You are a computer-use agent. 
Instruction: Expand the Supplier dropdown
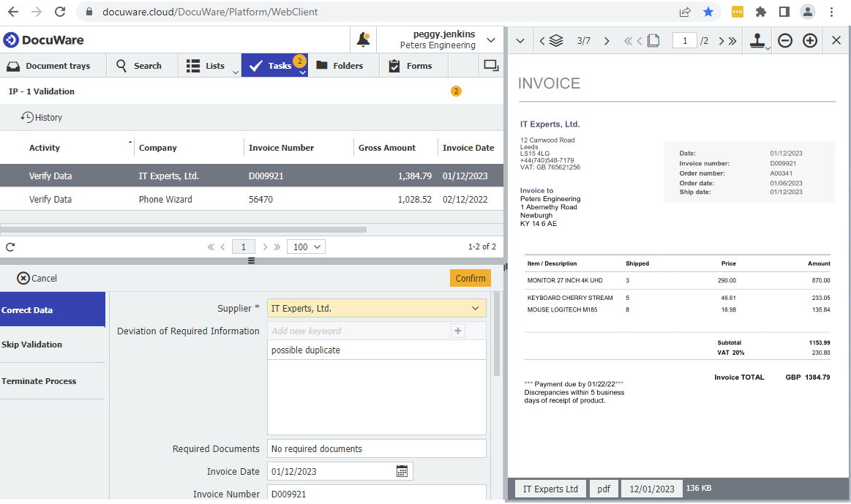[475, 309]
